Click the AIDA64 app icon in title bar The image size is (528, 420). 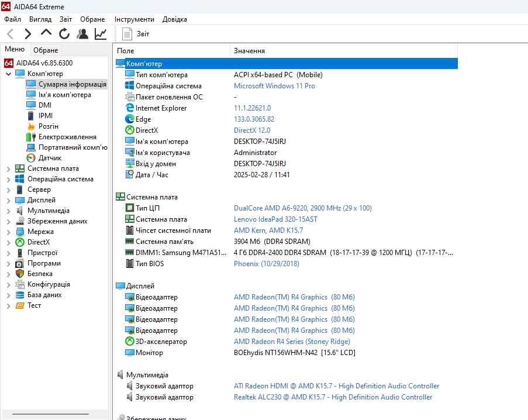pyautogui.click(x=6, y=6)
